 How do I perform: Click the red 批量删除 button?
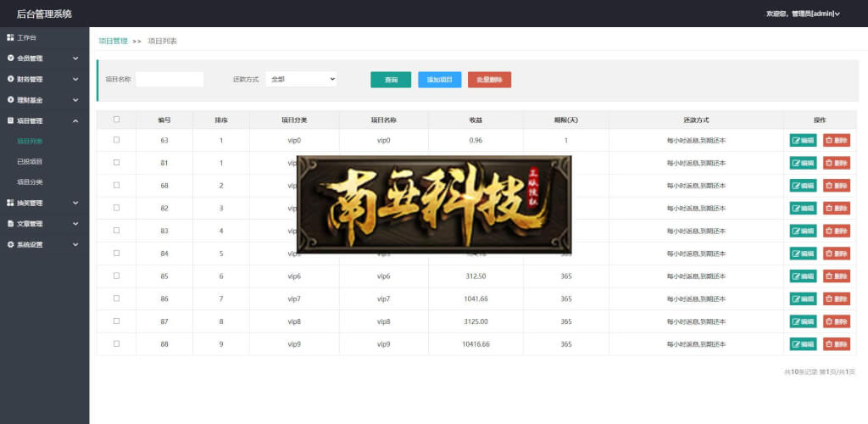click(x=489, y=80)
